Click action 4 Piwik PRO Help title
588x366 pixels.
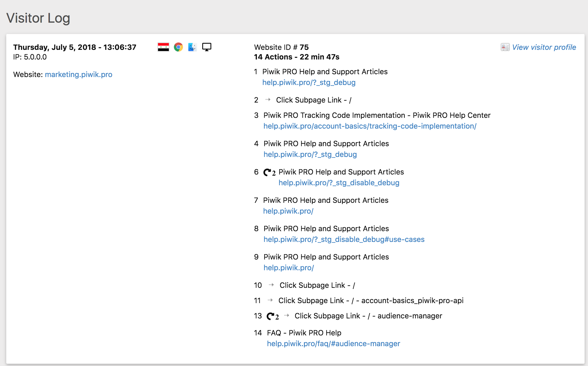click(326, 144)
